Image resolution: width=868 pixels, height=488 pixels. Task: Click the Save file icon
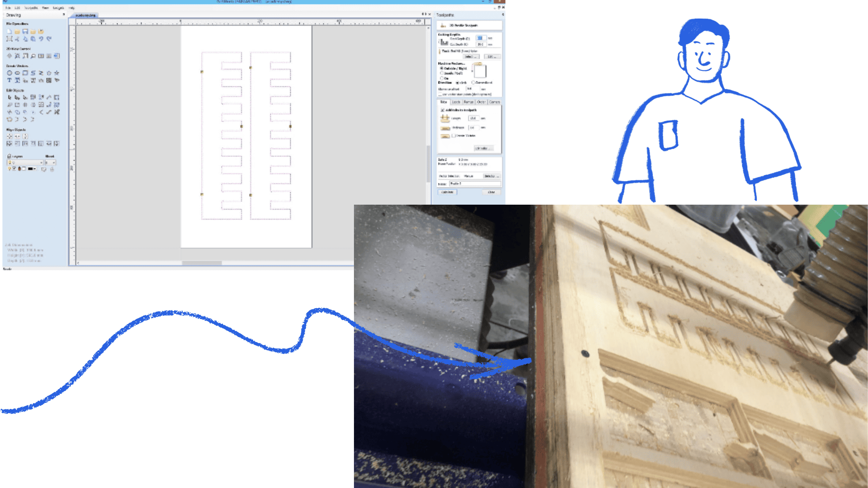[25, 32]
